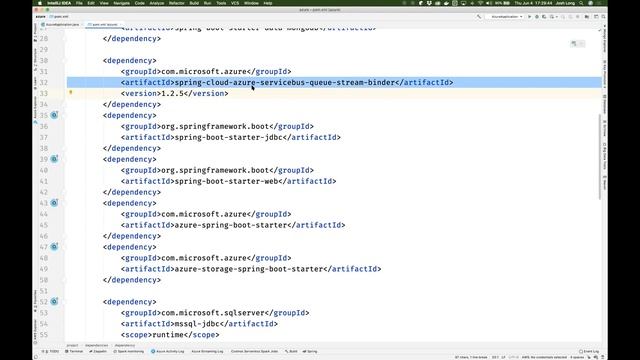640x360 pixels.
Task: Click the dependency gutter icon on line 39
Action: [54, 159]
